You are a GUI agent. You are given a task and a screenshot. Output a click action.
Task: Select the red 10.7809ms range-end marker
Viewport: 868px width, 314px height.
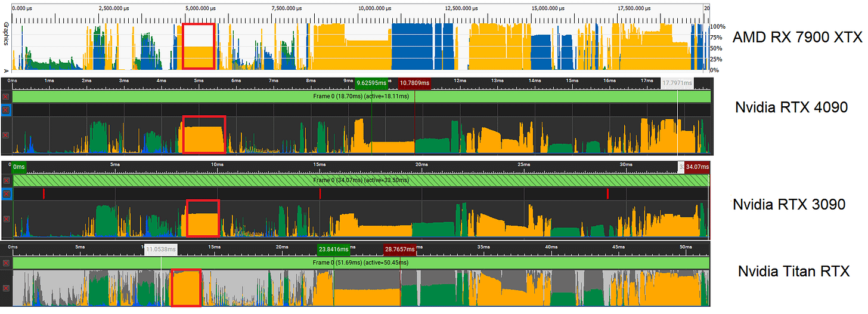(x=414, y=83)
